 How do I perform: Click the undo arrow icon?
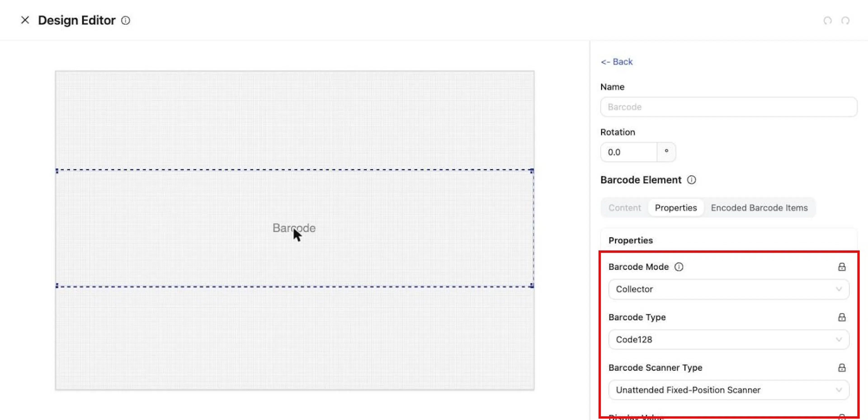coord(828,21)
